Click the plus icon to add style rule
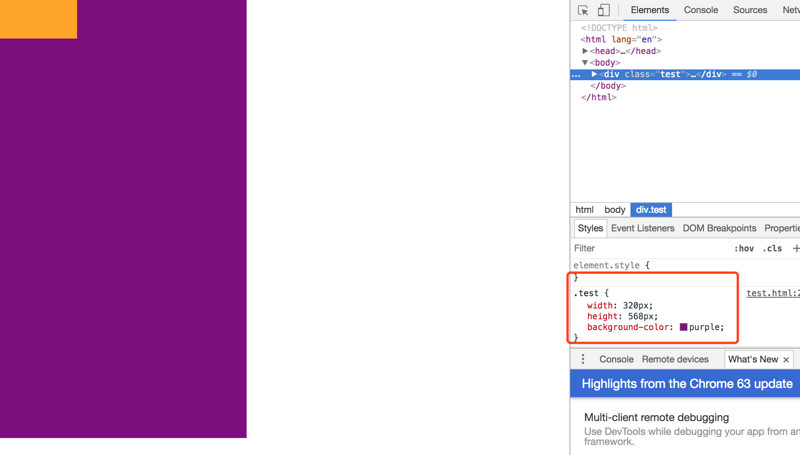The image size is (800, 455). [795, 248]
